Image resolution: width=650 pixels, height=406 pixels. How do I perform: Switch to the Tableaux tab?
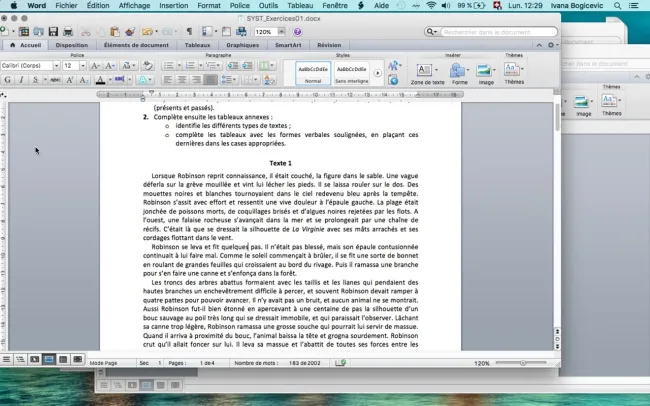[x=197, y=45]
